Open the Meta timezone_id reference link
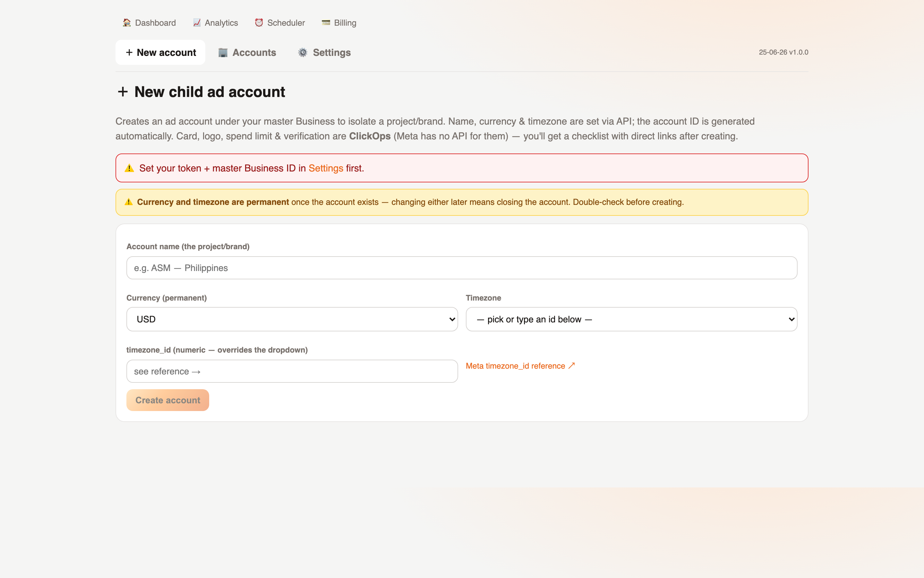Image resolution: width=924 pixels, height=578 pixels. click(520, 366)
